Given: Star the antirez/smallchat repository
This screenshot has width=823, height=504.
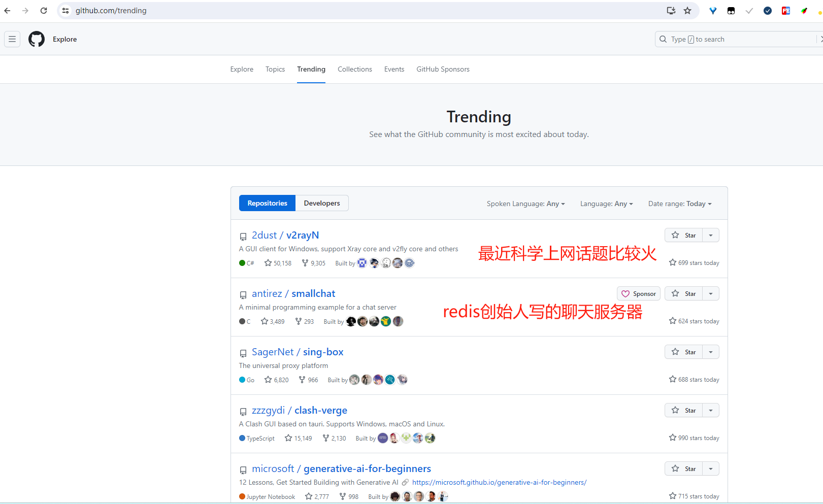Looking at the screenshot, I should 683,293.
